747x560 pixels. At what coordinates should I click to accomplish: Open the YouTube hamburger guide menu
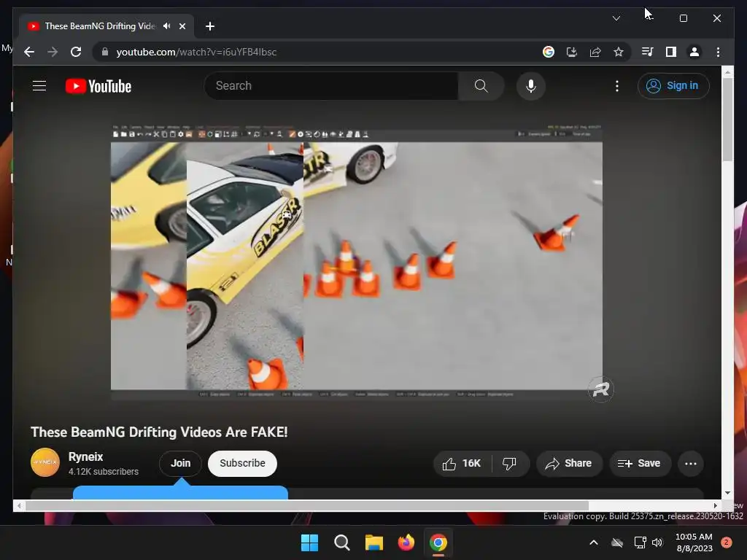pyautogui.click(x=39, y=86)
